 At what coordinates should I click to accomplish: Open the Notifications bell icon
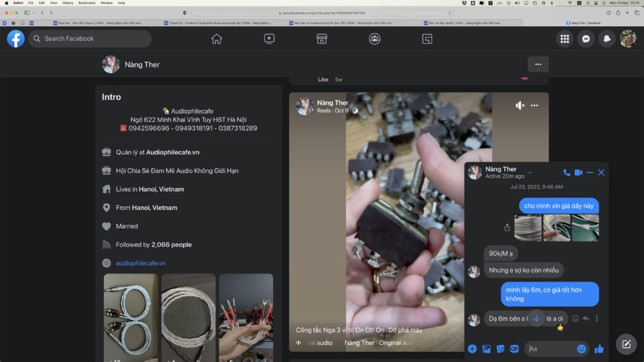[606, 39]
